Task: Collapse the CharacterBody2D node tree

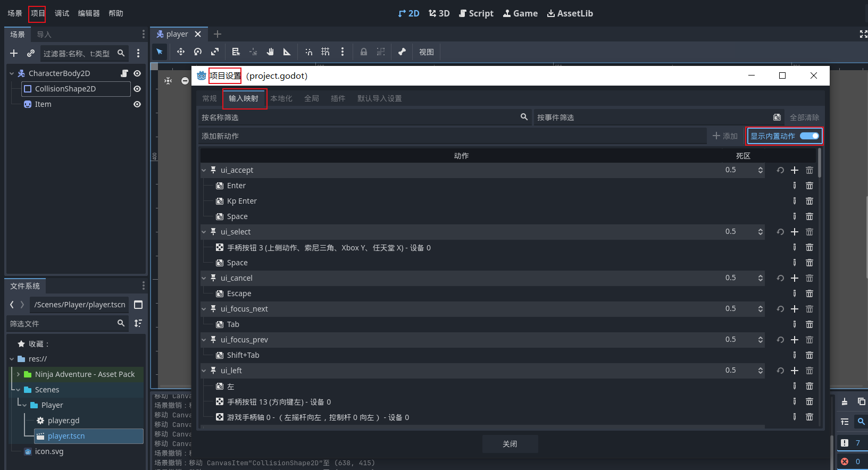Action: [12, 73]
